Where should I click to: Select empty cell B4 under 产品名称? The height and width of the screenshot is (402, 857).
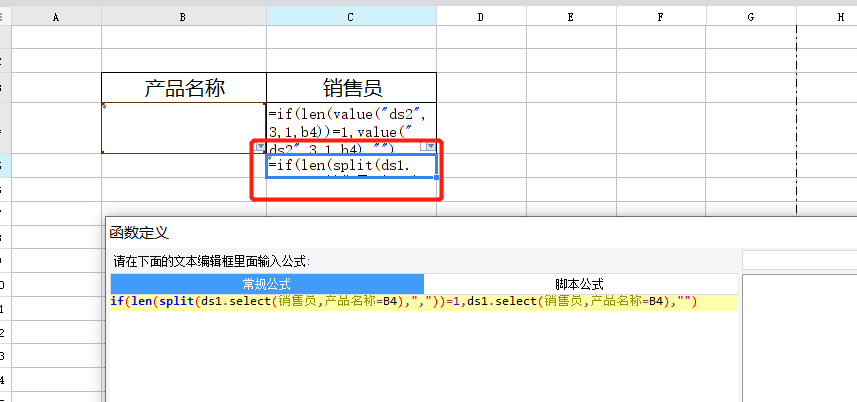[x=184, y=128]
